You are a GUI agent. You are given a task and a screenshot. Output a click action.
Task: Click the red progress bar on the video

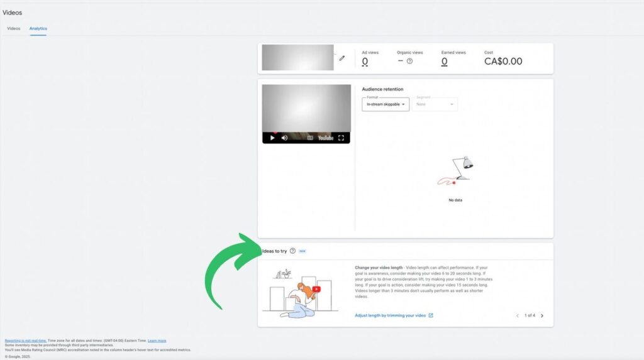coord(275,132)
